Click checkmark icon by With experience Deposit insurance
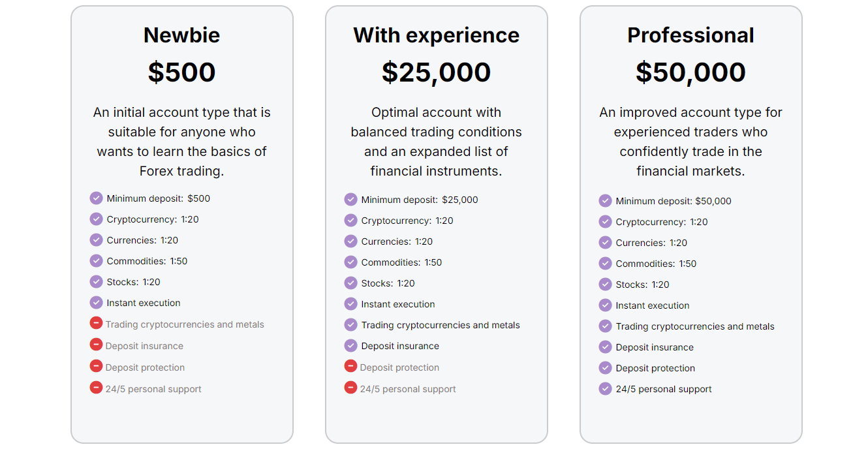Viewport: 868px width, 449px height. coord(350,345)
